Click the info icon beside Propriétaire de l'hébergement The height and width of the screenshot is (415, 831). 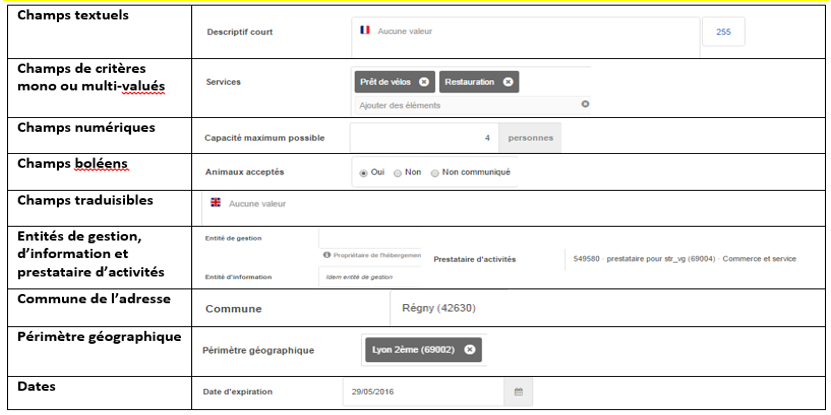click(x=328, y=255)
